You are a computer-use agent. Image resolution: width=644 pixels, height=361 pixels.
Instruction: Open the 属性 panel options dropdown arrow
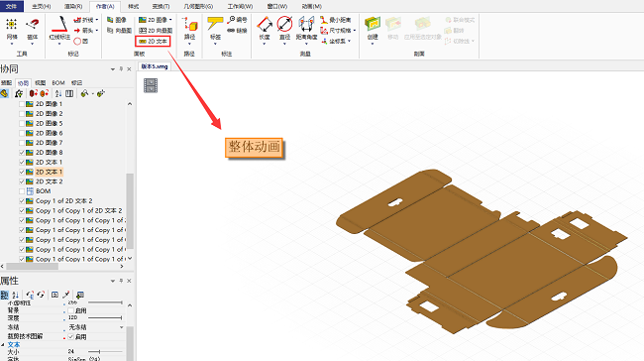[x=113, y=281]
